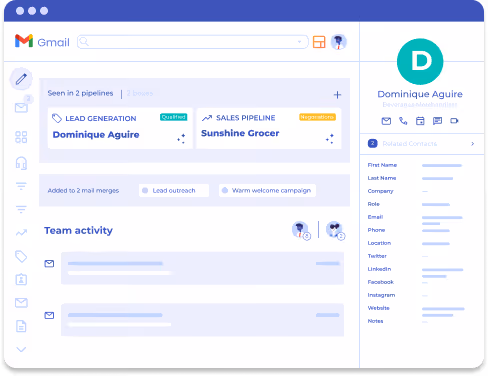Open the grid apps sidebar icon
Viewport: 488px width, 376px height.
point(21,137)
